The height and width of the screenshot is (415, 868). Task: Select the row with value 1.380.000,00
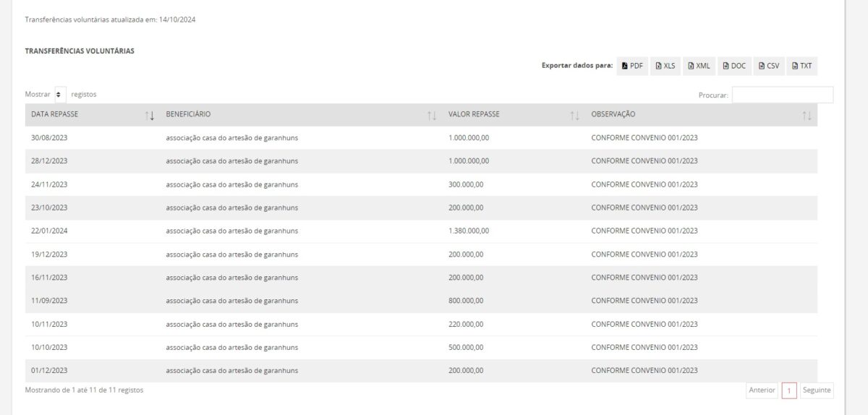coord(421,231)
